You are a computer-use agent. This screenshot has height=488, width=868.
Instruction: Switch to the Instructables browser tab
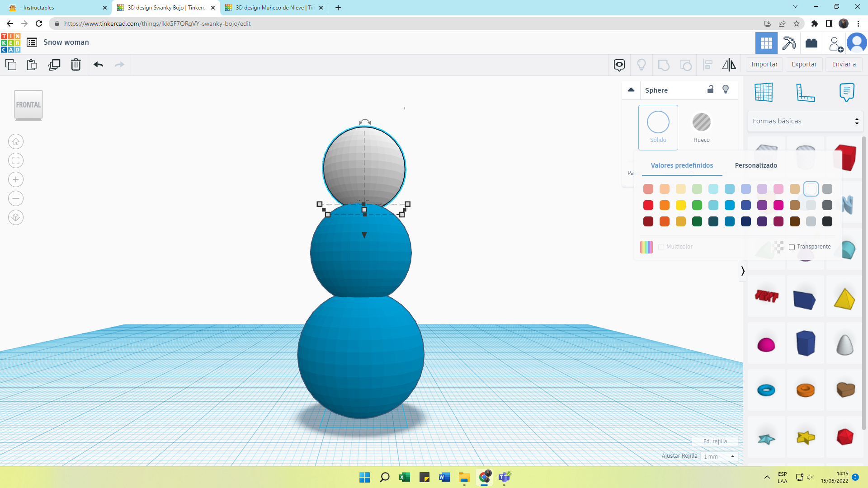57,8
